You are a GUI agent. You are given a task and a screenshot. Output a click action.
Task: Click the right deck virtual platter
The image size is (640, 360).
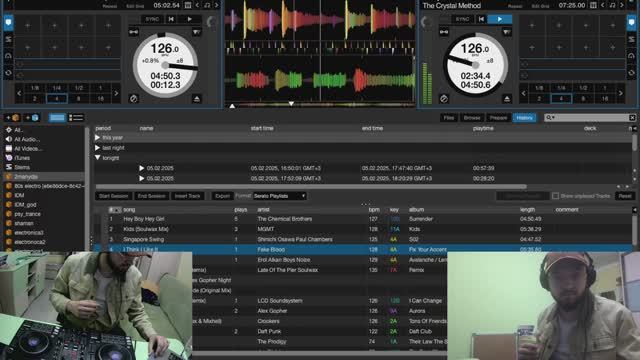476,65
